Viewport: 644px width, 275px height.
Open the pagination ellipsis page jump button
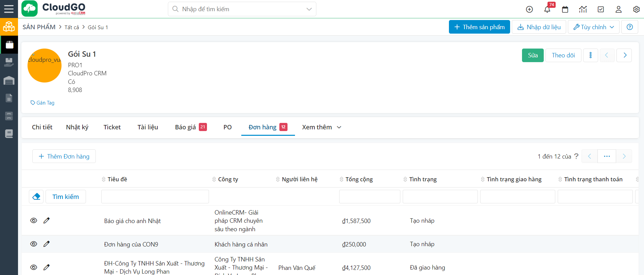[x=607, y=156]
